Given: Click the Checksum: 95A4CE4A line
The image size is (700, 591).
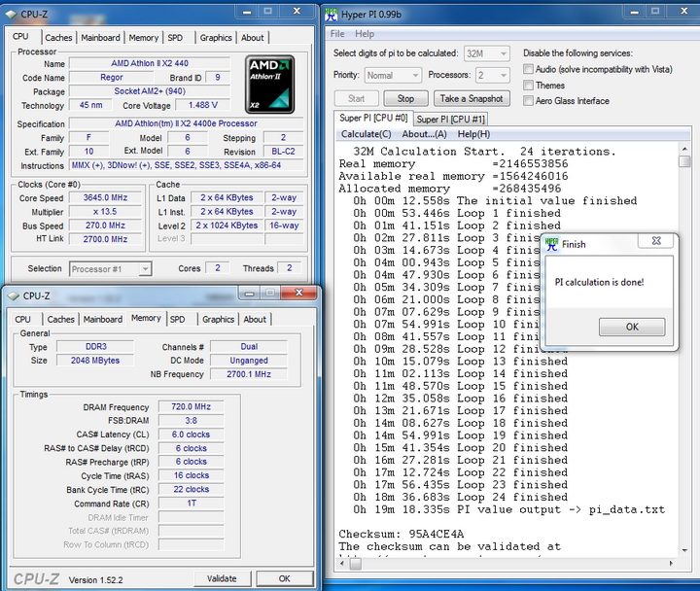Looking at the screenshot, I should (x=401, y=534).
